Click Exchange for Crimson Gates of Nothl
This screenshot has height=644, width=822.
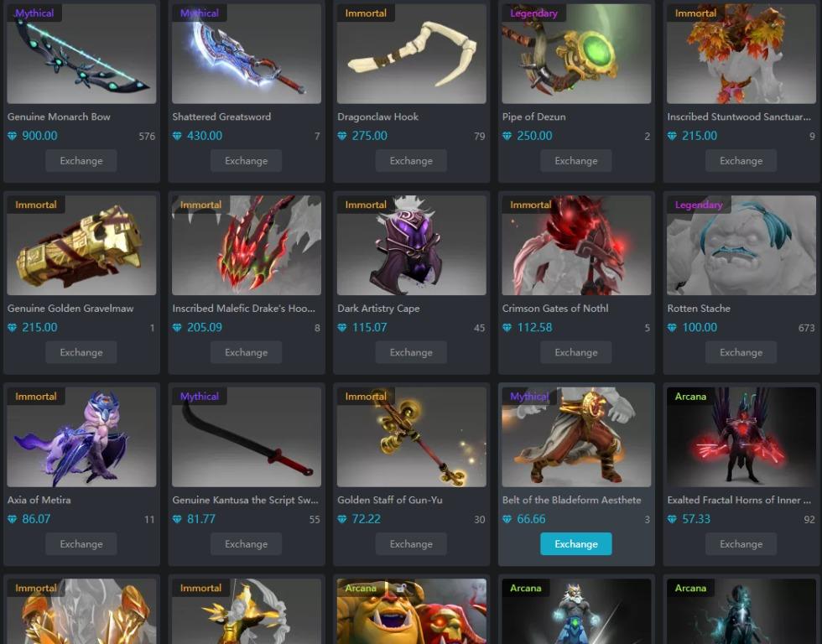(576, 353)
